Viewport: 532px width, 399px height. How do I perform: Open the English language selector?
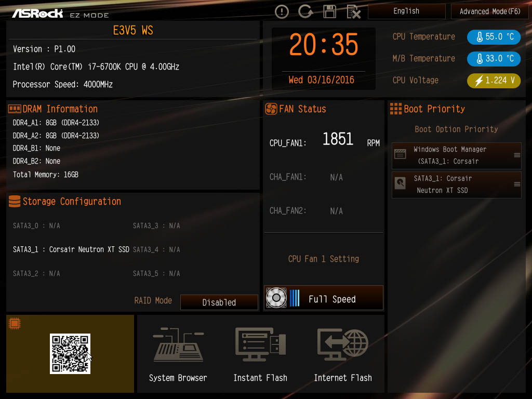click(x=406, y=11)
